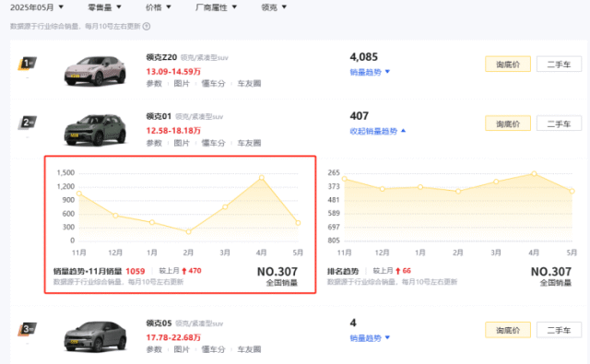The image size is (590, 364).
Task: Open the 价格 filter dropdown
Action: tap(158, 7)
